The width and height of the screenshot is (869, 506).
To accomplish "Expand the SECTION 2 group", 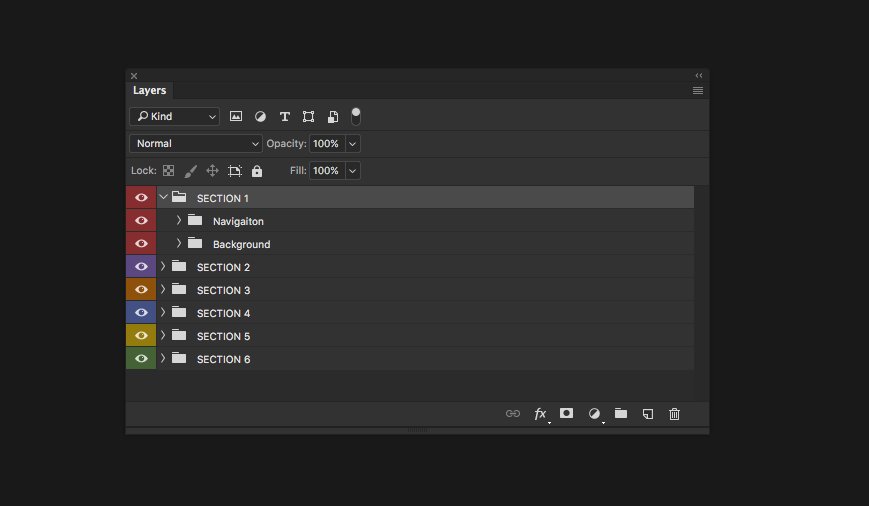I will [x=162, y=266].
